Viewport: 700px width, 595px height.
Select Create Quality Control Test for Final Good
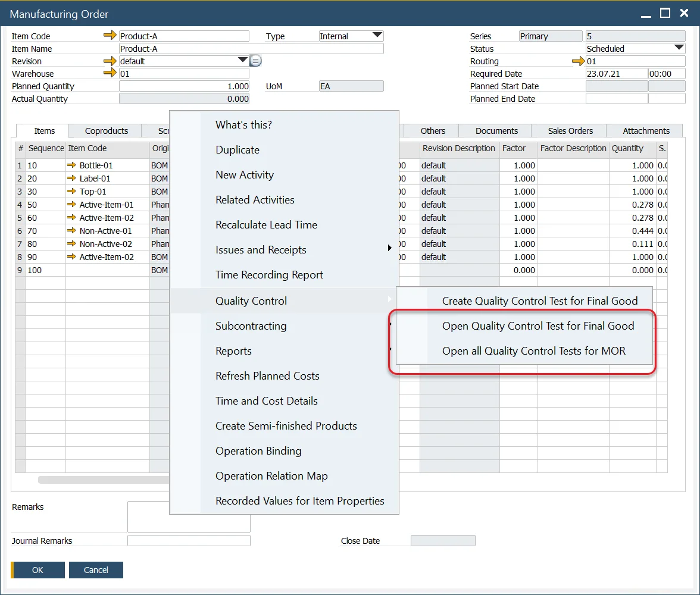539,301
